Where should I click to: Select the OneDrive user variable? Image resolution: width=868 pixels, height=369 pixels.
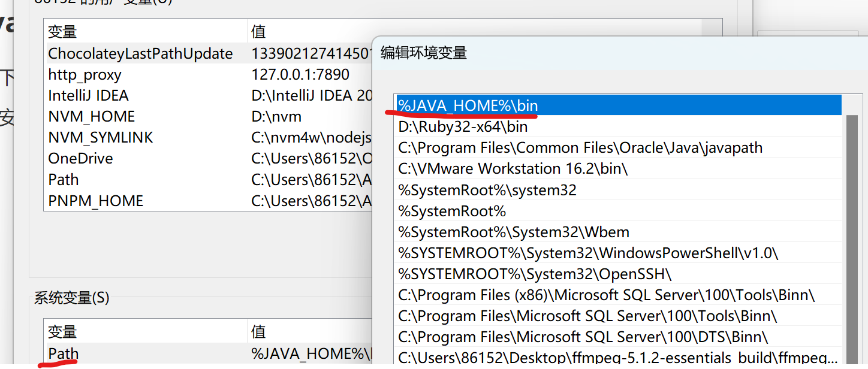[x=80, y=159]
